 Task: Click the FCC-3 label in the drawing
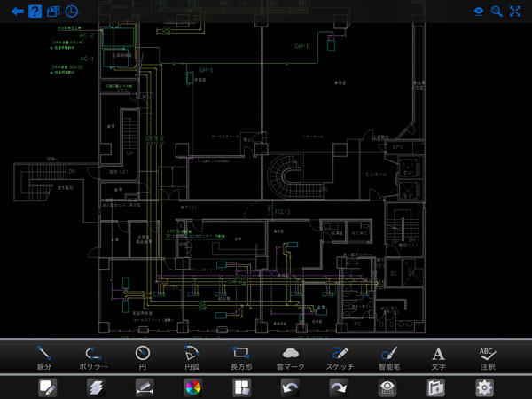coord(282,212)
